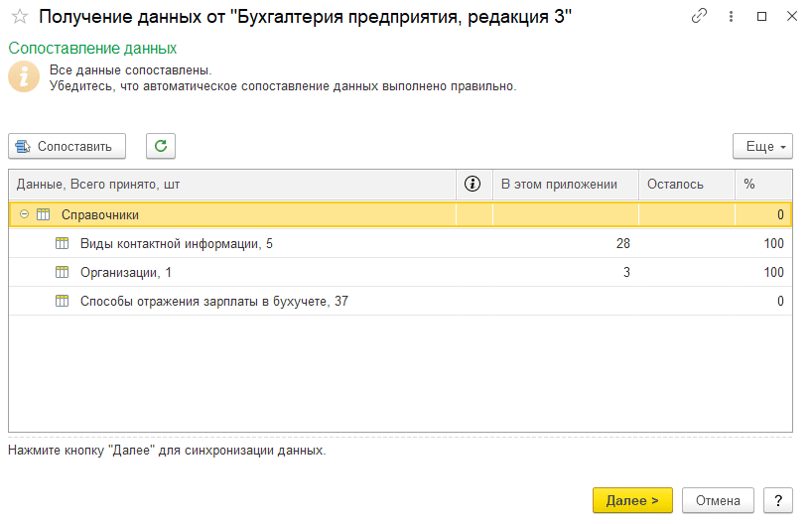Open the Еще dropdown menu
This screenshot has width=812, height=524.
(762, 146)
